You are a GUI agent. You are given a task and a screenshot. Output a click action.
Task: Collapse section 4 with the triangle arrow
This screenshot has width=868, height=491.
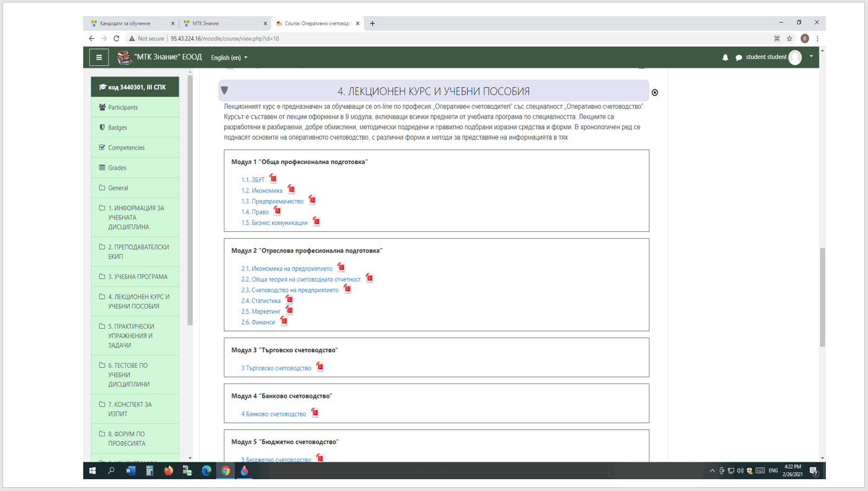tap(225, 91)
